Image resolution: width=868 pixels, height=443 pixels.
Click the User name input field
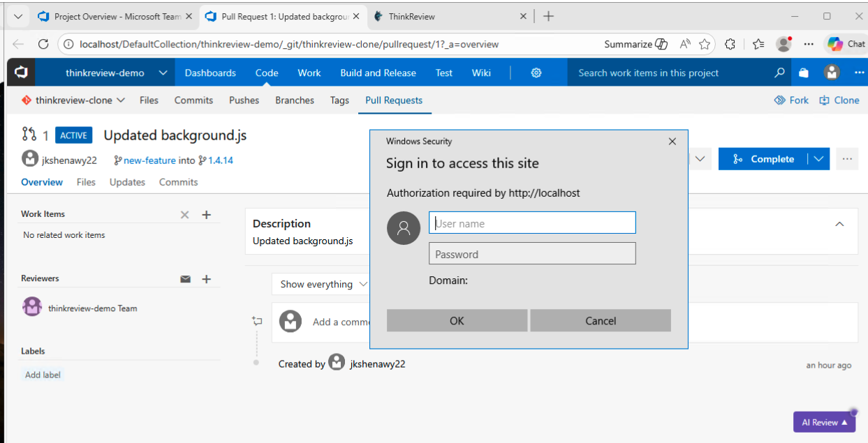(x=532, y=223)
